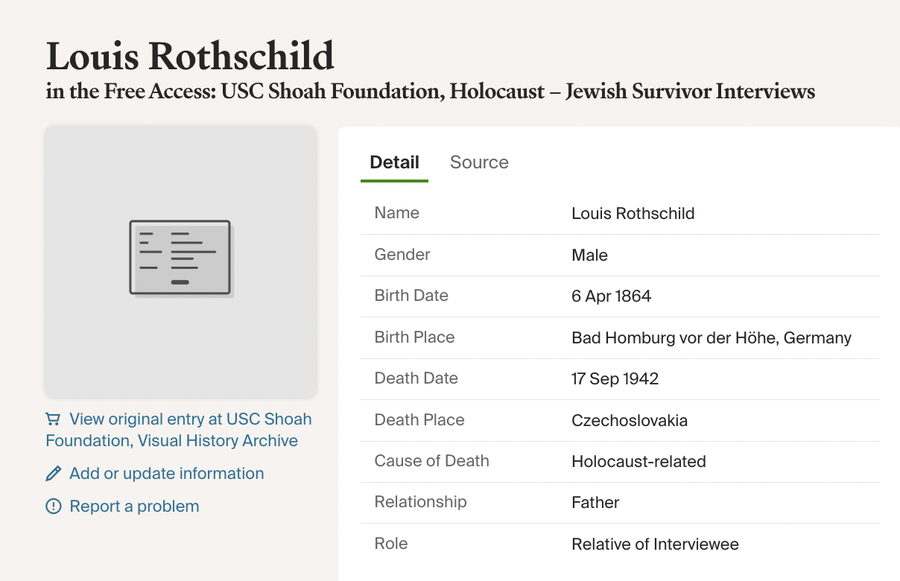This screenshot has height=581, width=900.
Task: Switch to the Source tab
Action: pyautogui.click(x=479, y=162)
